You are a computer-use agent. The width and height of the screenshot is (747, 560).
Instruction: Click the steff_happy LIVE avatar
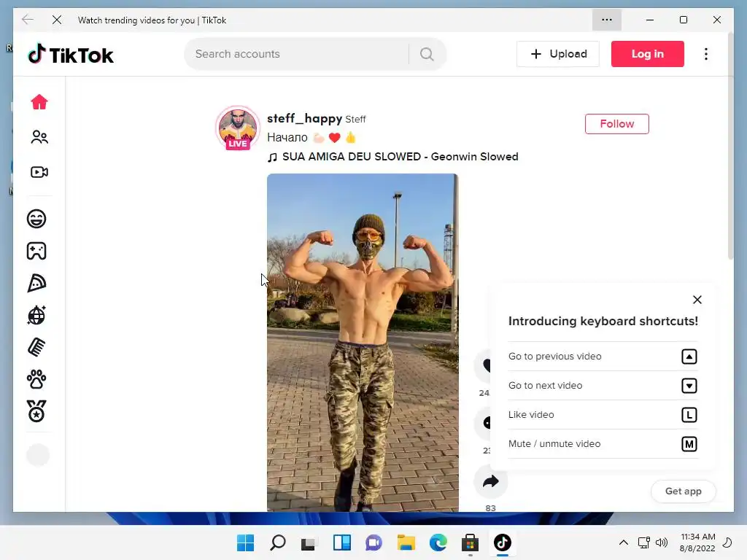click(238, 128)
